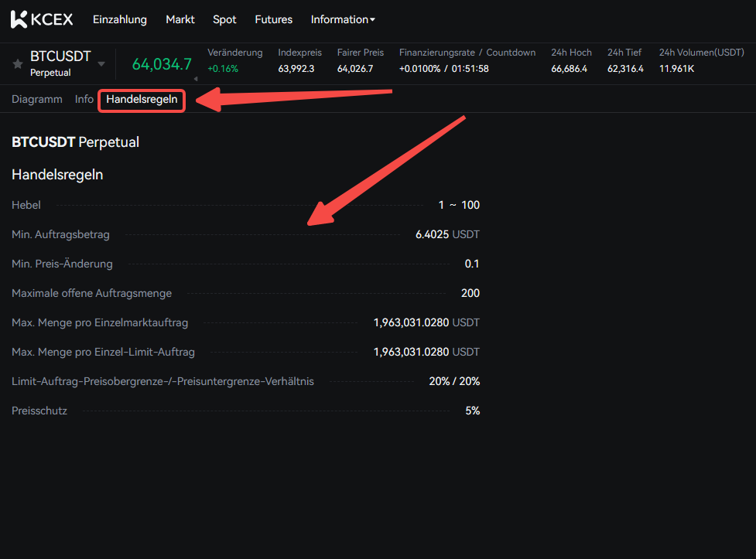Switch to the Diagramm tab
Image resolution: width=756 pixels, height=559 pixels.
coord(37,100)
